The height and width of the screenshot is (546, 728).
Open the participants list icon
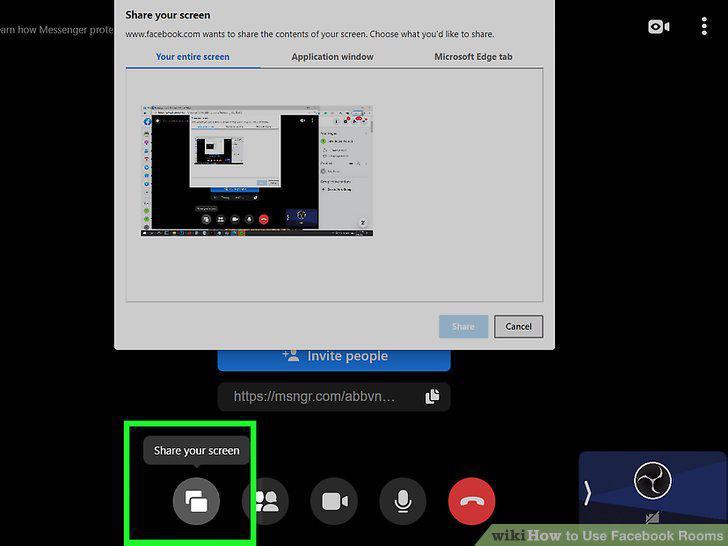click(x=266, y=501)
